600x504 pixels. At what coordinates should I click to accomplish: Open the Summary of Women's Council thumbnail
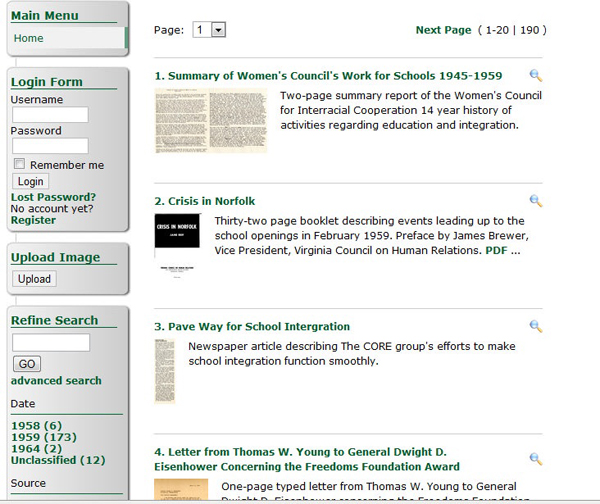coord(211,120)
